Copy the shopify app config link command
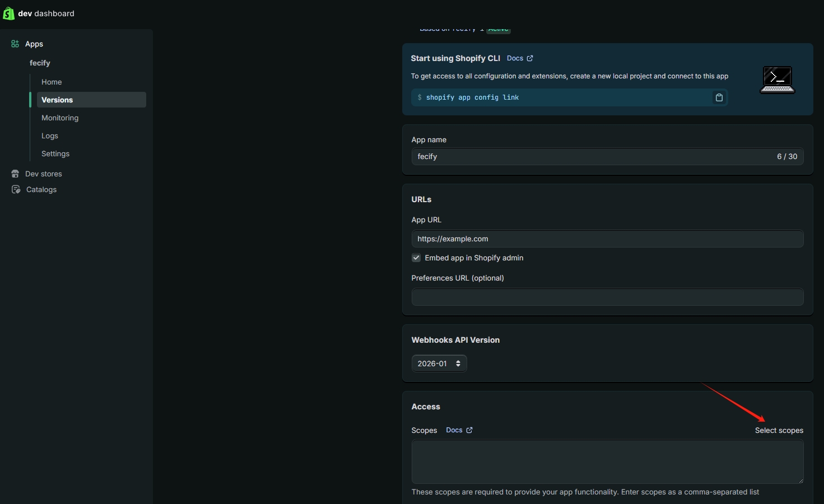 pos(719,97)
